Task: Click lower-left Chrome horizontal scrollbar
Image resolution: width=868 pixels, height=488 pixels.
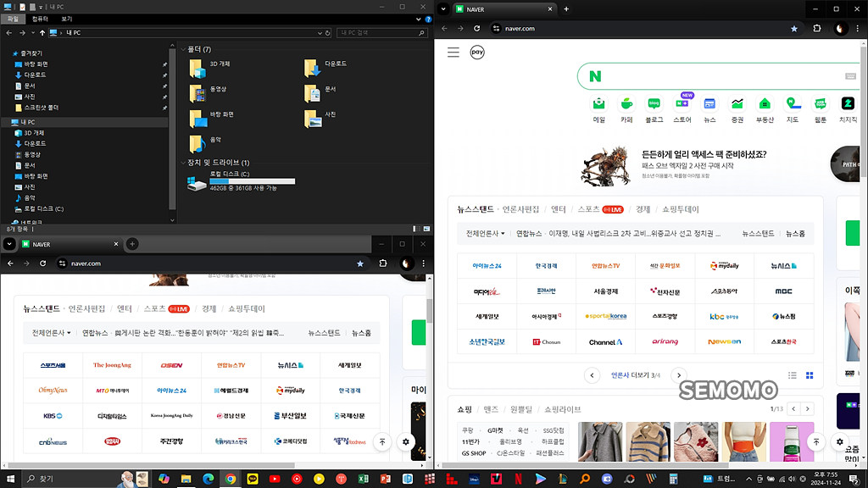Action: pos(153,465)
